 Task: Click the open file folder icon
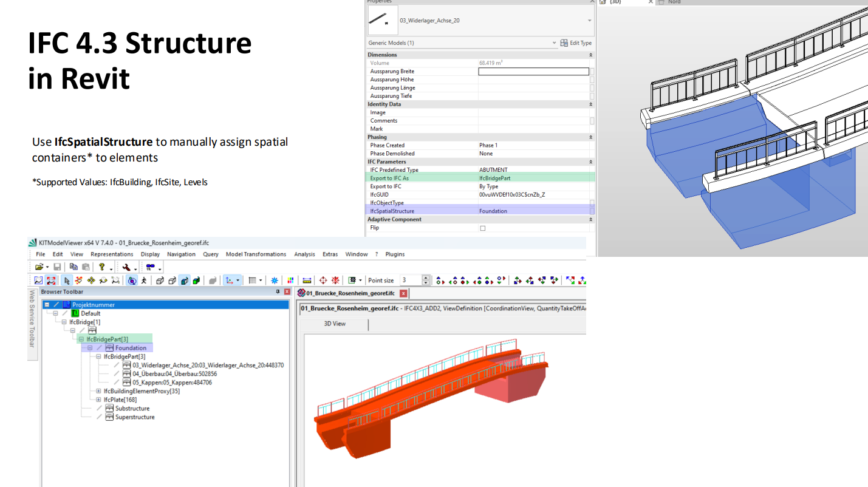tap(39, 267)
